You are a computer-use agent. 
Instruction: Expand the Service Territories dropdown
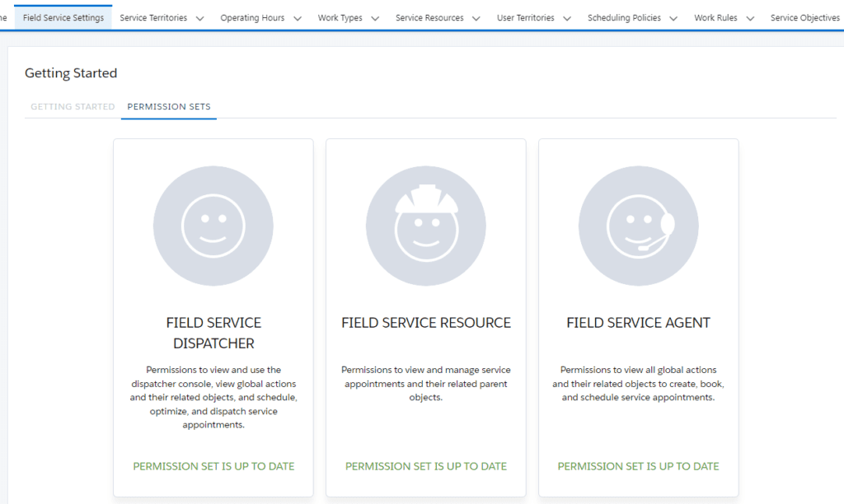200,17
